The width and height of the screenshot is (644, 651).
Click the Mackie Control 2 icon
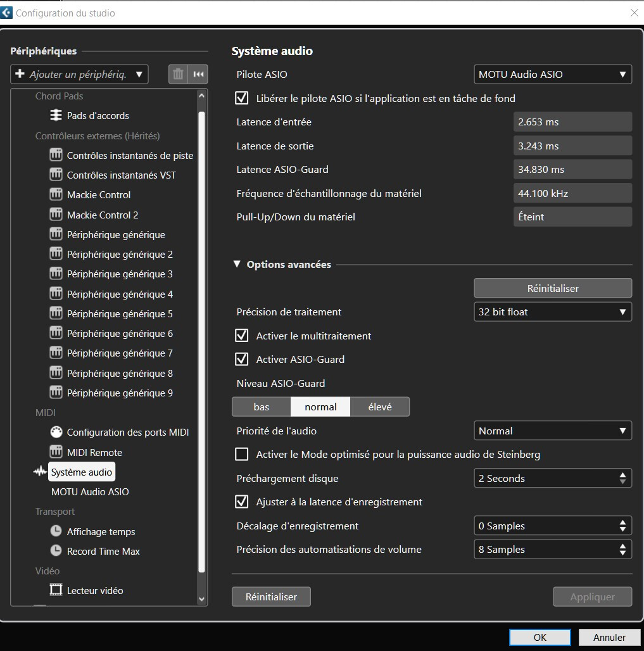tap(56, 214)
